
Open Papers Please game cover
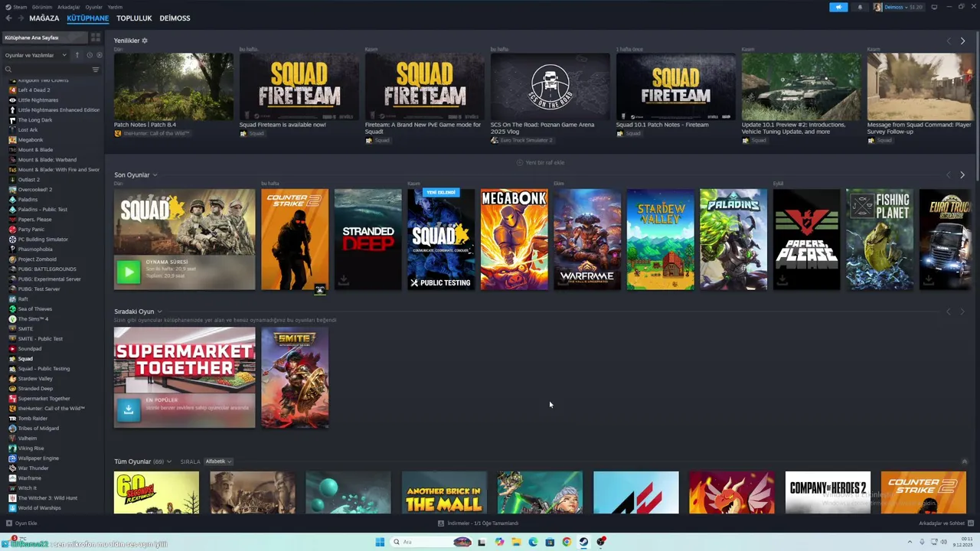click(x=807, y=240)
